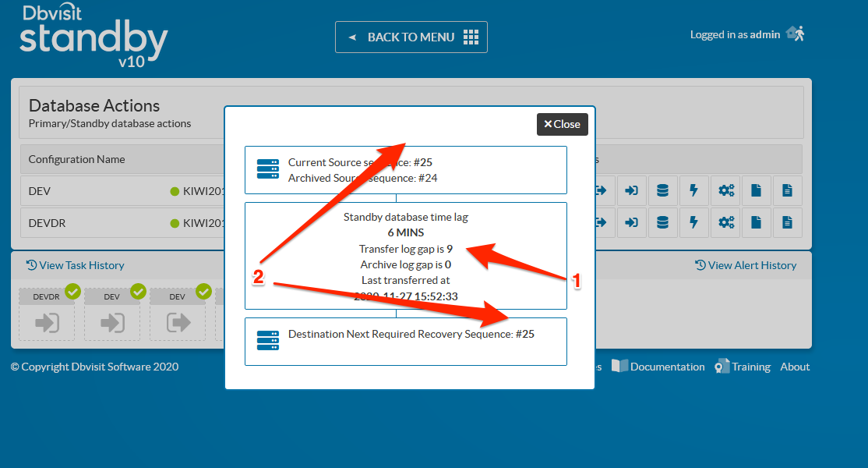The image size is (868, 468).
Task: Switch to the Training section in footer
Action: coord(749,367)
